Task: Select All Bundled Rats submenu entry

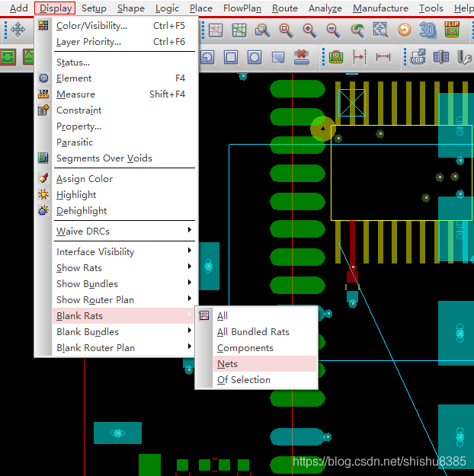Action: point(253,332)
